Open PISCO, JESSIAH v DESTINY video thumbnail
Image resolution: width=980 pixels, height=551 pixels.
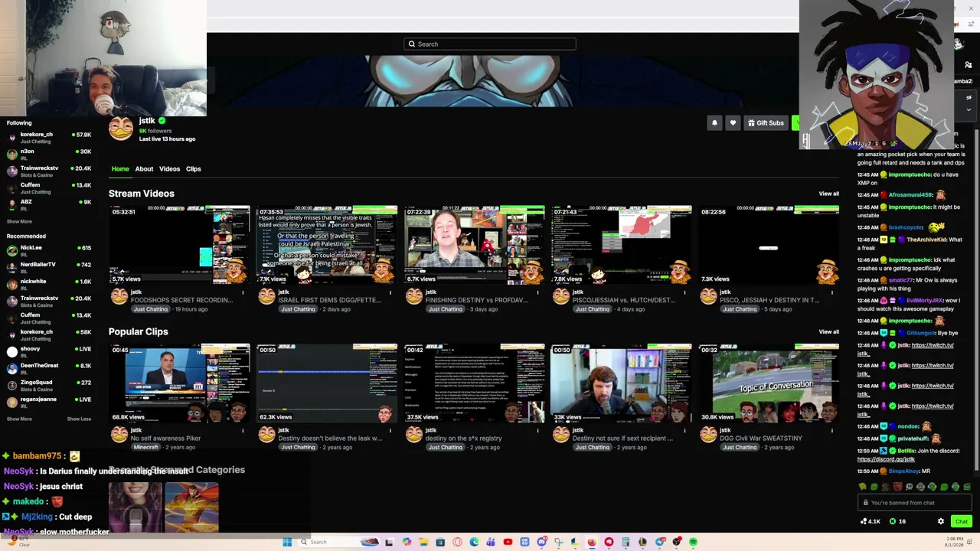coord(769,245)
